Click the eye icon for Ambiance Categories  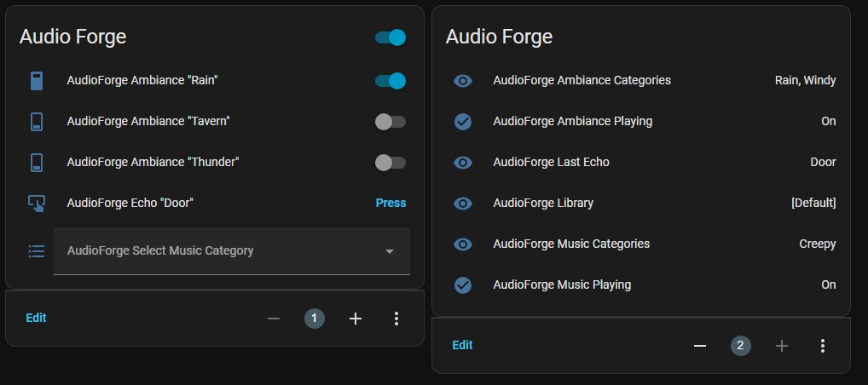coord(463,81)
